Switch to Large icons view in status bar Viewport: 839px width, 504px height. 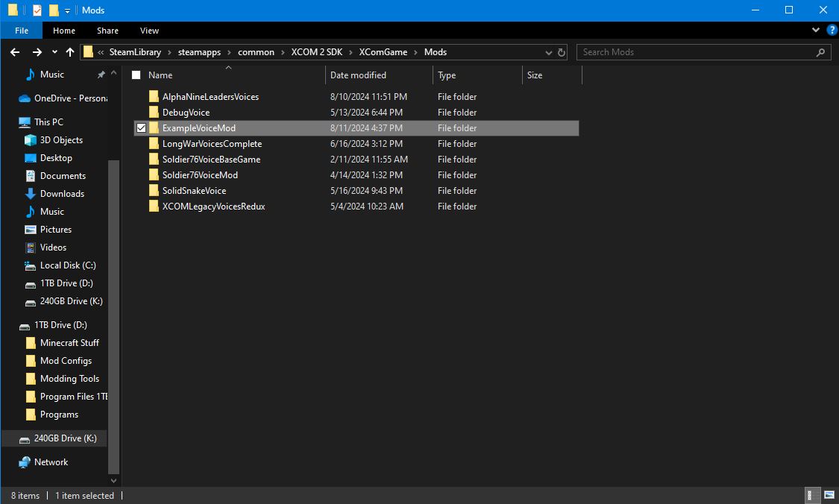829,495
